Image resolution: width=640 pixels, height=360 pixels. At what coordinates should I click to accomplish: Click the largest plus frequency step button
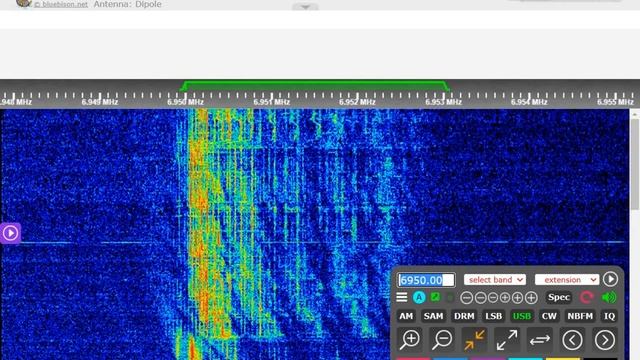tap(531, 298)
